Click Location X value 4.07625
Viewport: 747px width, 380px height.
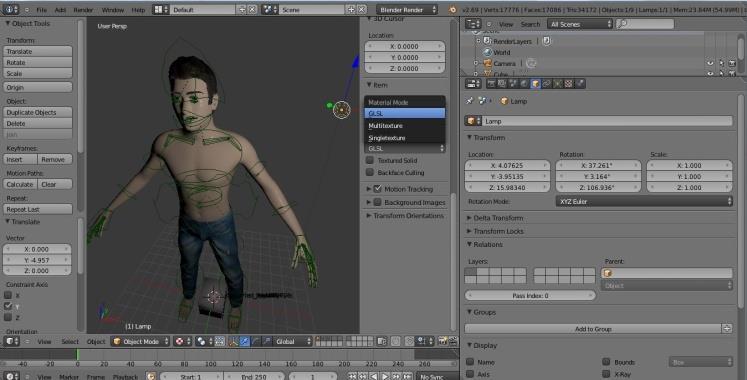coord(507,165)
